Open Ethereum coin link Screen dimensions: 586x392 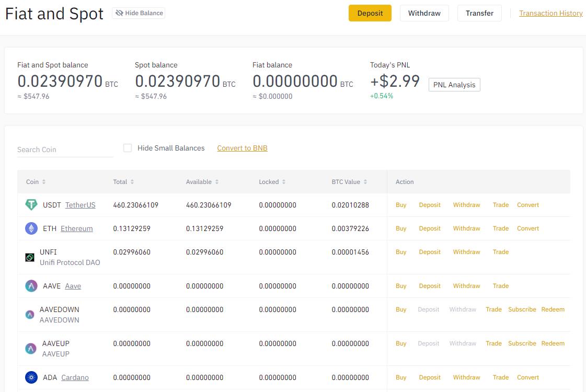point(77,229)
